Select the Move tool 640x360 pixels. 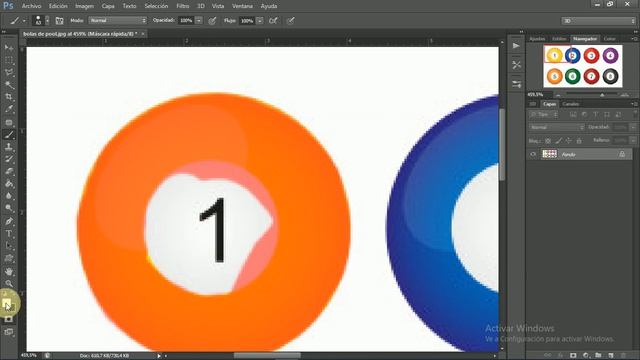pos(9,48)
